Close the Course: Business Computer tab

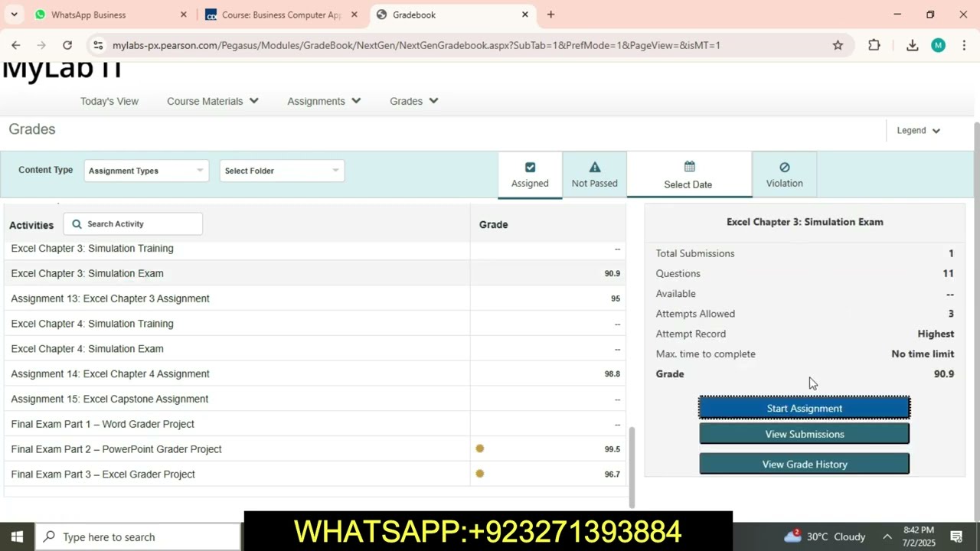pos(354,15)
